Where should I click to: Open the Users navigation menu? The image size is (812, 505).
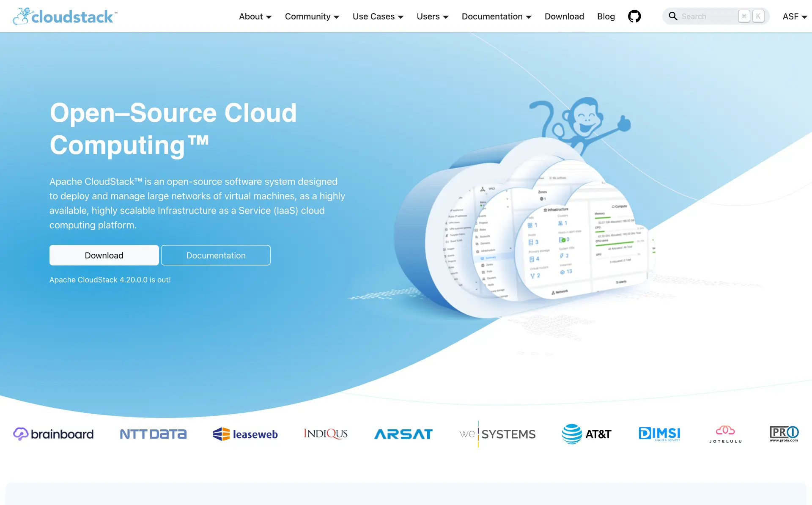click(x=432, y=16)
